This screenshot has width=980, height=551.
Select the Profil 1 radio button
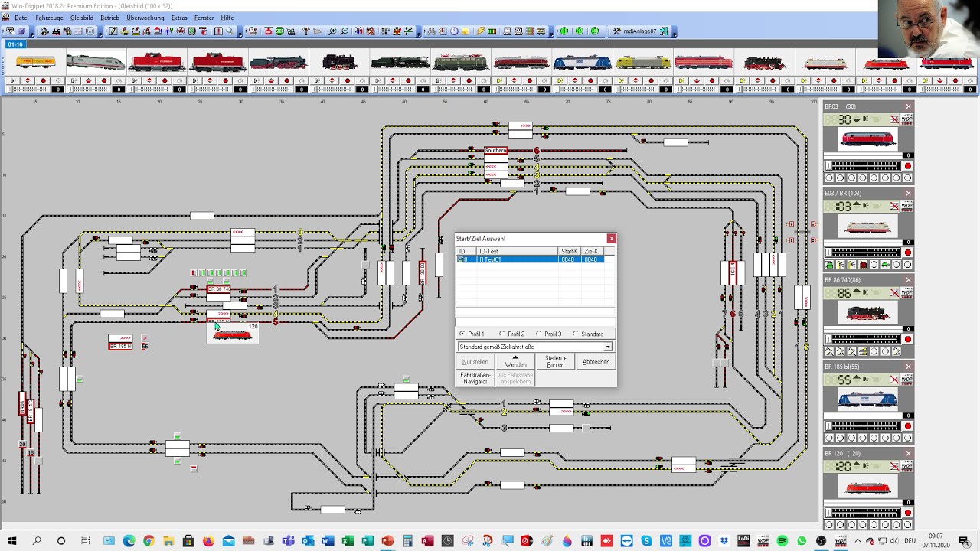point(462,334)
